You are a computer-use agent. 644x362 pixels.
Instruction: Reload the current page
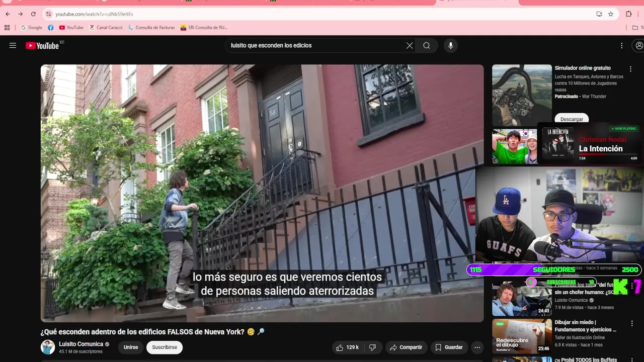(33, 14)
